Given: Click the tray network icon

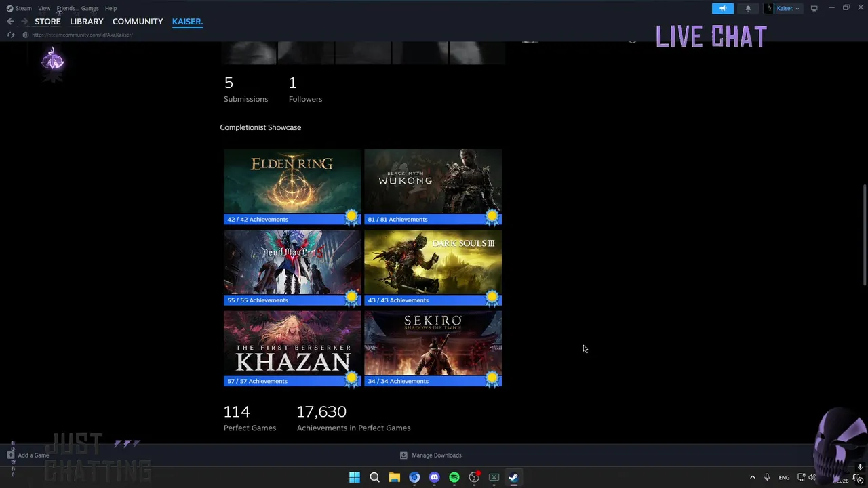Looking at the screenshot, I should point(801,477).
